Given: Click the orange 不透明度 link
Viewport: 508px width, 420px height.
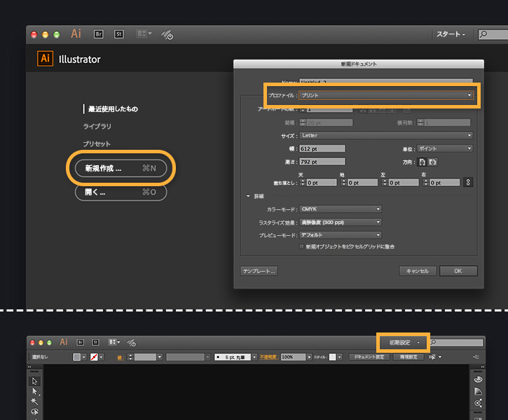Looking at the screenshot, I should pyautogui.click(x=269, y=357).
